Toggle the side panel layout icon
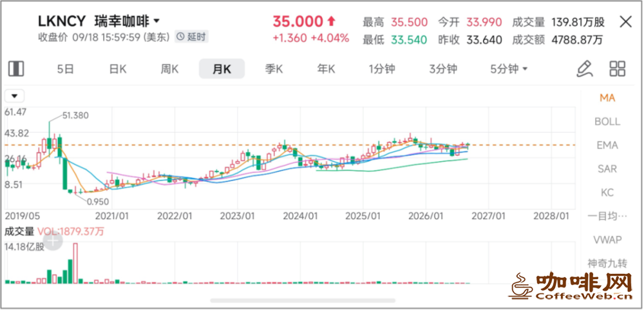The image size is (644, 310). click(x=16, y=69)
